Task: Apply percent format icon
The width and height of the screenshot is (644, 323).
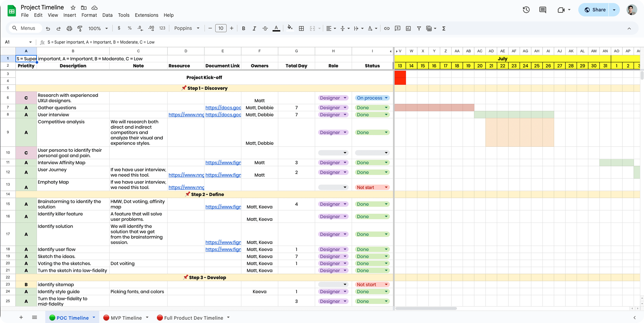Action: (130, 28)
